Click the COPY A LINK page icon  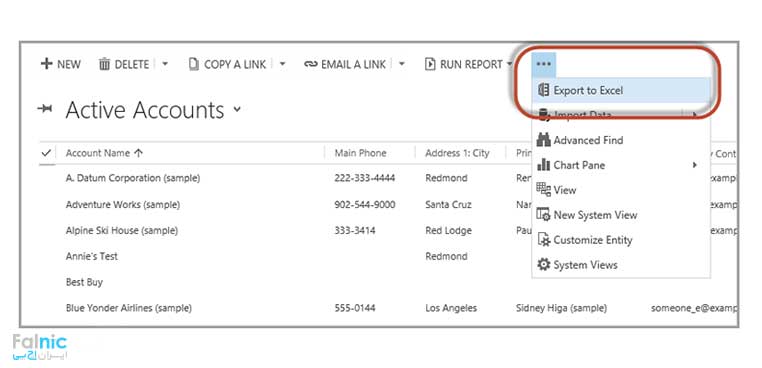(193, 64)
